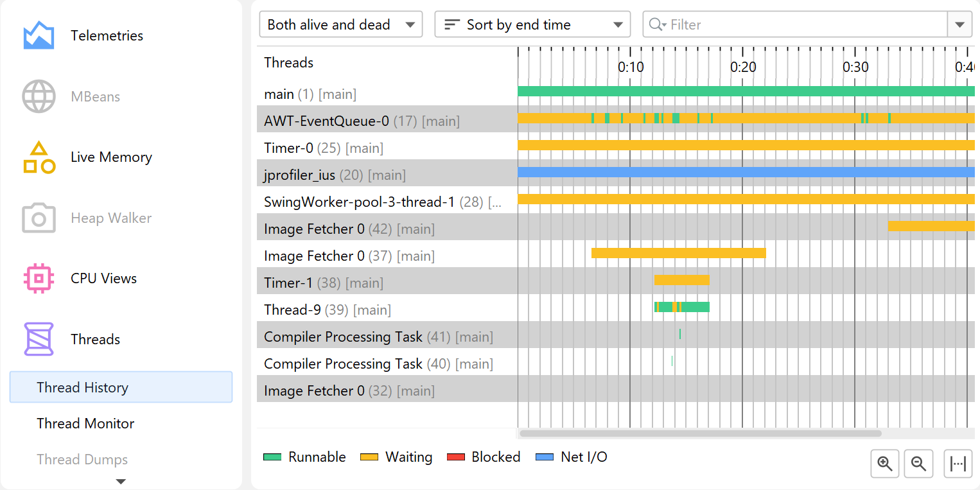Click the Heap Walker camera icon
The width and height of the screenshot is (980, 490).
pyautogui.click(x=39, y=218)
